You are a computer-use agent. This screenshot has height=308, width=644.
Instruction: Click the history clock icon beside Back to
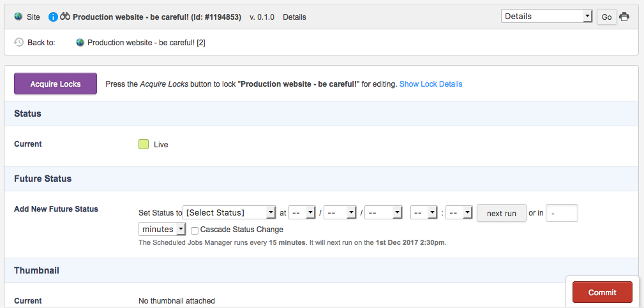[19, 43]
